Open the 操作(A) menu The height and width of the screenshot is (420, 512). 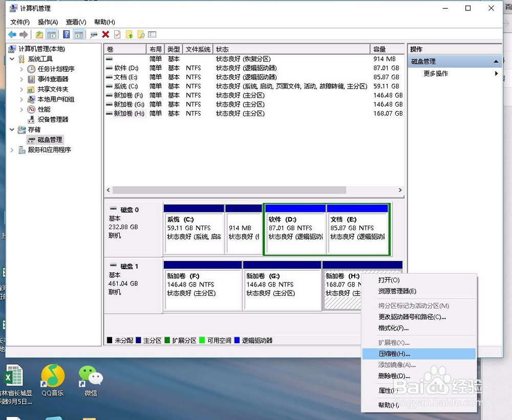click(x=49, y=22)
